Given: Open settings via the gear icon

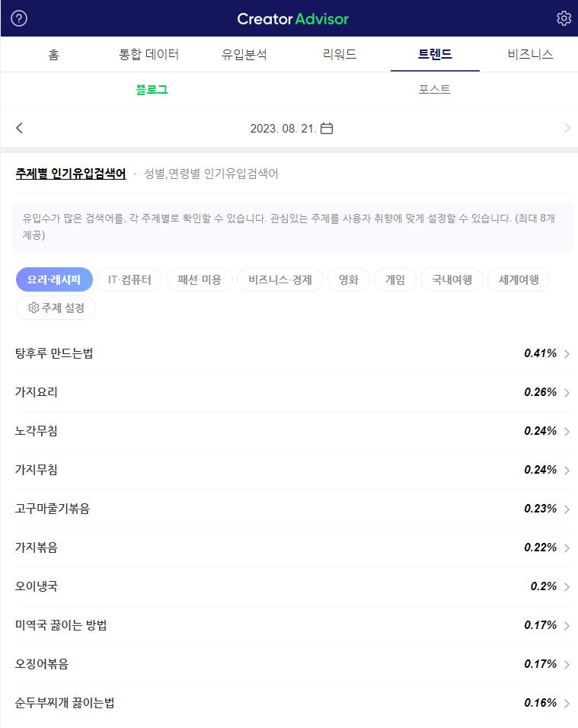Looking at the screenshot, I should click(563, 18).
